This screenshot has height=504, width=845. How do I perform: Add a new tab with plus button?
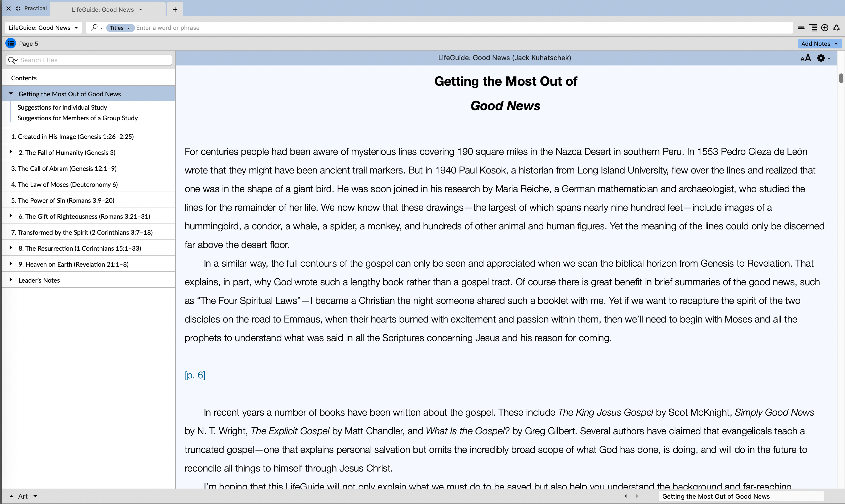tap(175, 10)
